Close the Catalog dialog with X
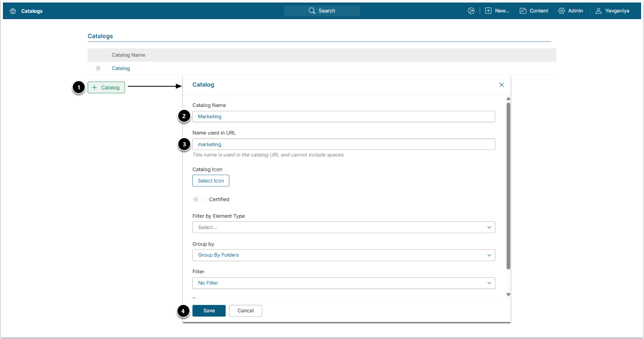 [501, 85]
